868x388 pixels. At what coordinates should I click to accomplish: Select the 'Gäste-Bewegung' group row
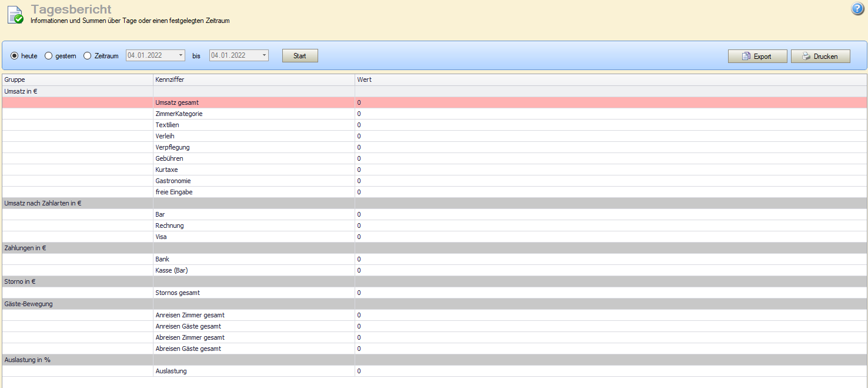pos(28,304)
